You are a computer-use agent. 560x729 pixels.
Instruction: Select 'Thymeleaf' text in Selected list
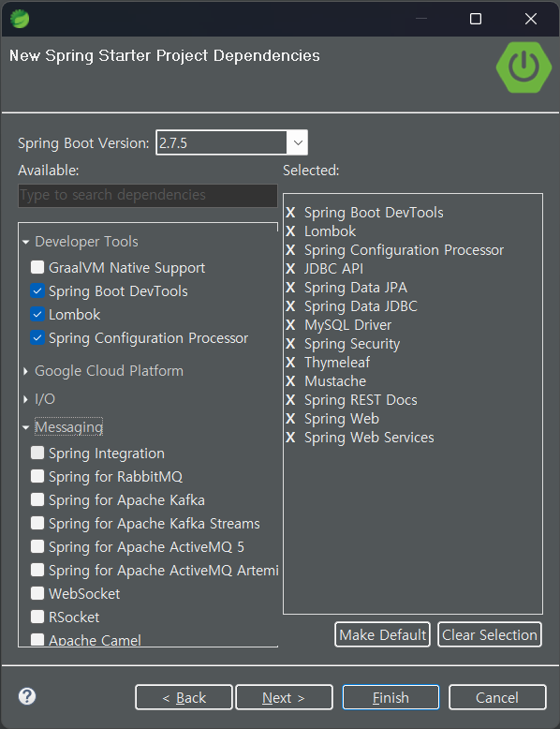click(x=337, y=363)
